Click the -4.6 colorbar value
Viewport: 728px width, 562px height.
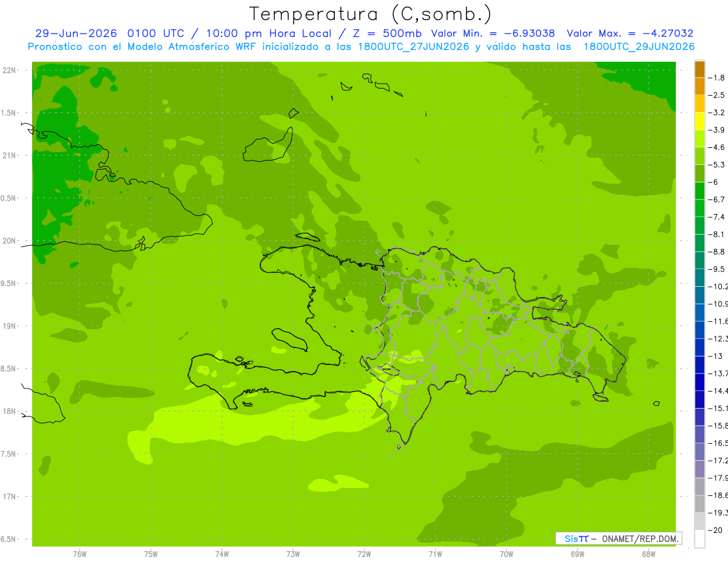[717, 147]
